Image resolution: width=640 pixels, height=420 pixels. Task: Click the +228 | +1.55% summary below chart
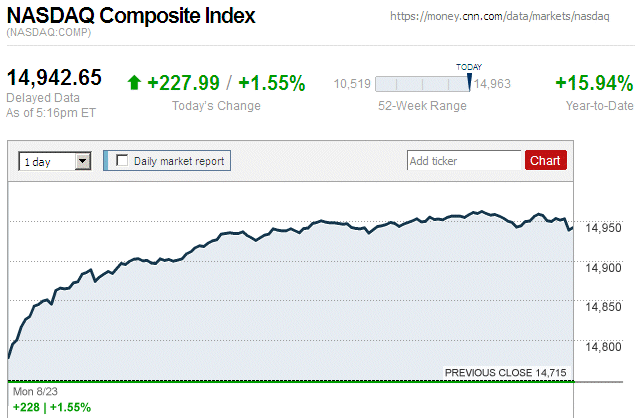coord(51,407)
